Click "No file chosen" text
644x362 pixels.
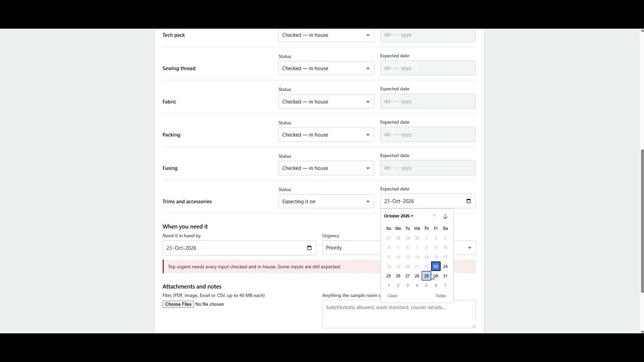tap(209, 304)
